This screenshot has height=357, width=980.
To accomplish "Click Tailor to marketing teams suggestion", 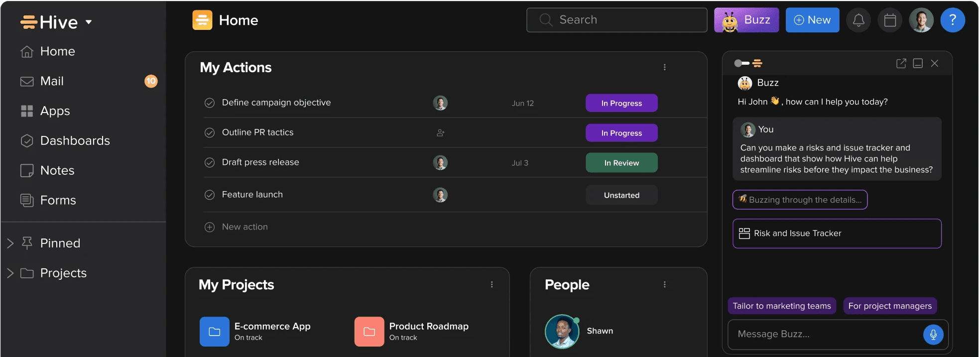I will (782, 306).
